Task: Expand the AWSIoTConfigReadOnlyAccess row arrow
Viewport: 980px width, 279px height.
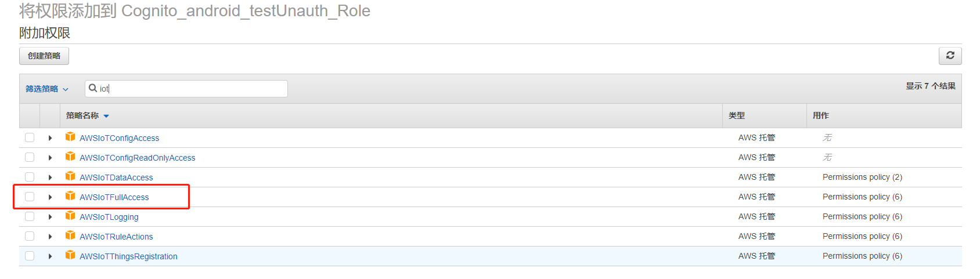Action: coord(51,158)
